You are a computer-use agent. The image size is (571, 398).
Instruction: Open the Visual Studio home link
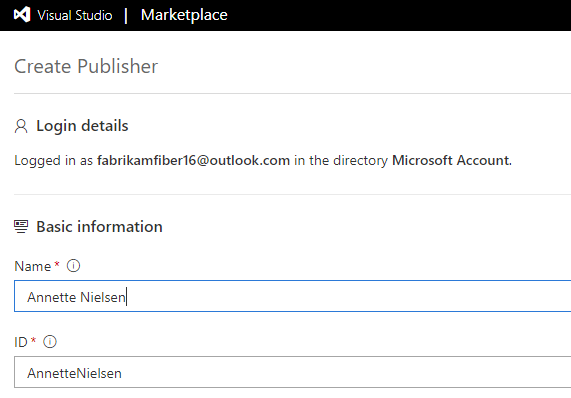[x=75, y=15]
